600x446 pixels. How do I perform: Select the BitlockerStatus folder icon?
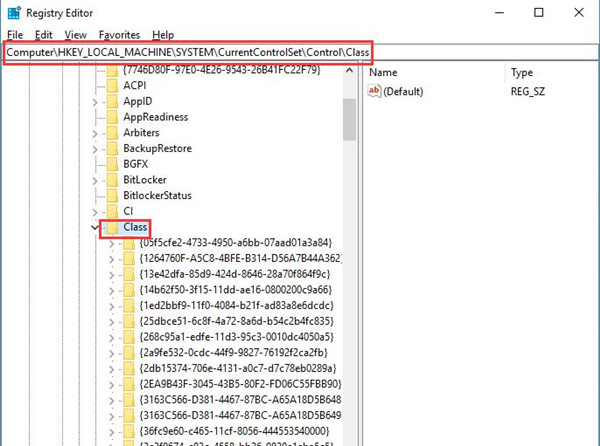click(112, 195)
